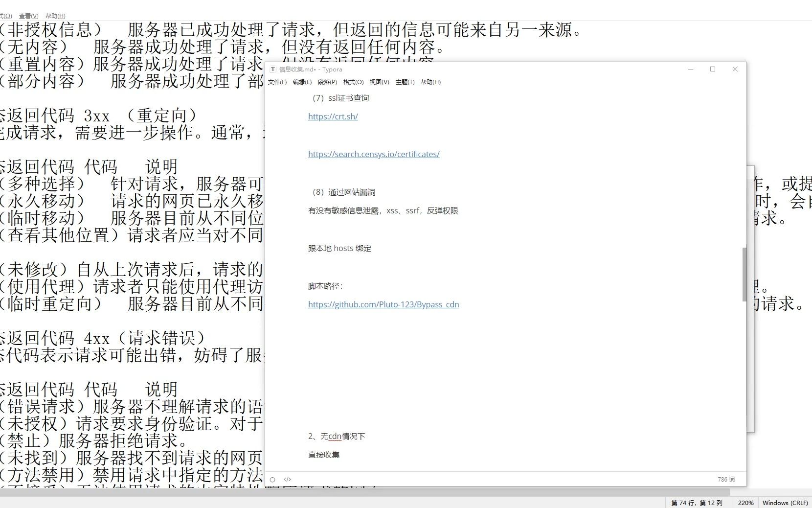Close the Typora window

pos(735,69)
